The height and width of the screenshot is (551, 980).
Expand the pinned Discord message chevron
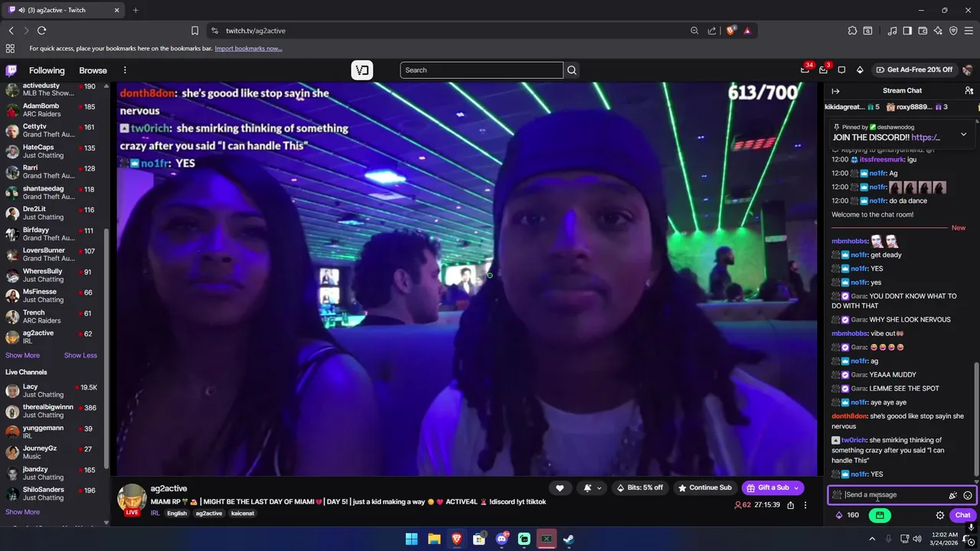pos(963,134)
